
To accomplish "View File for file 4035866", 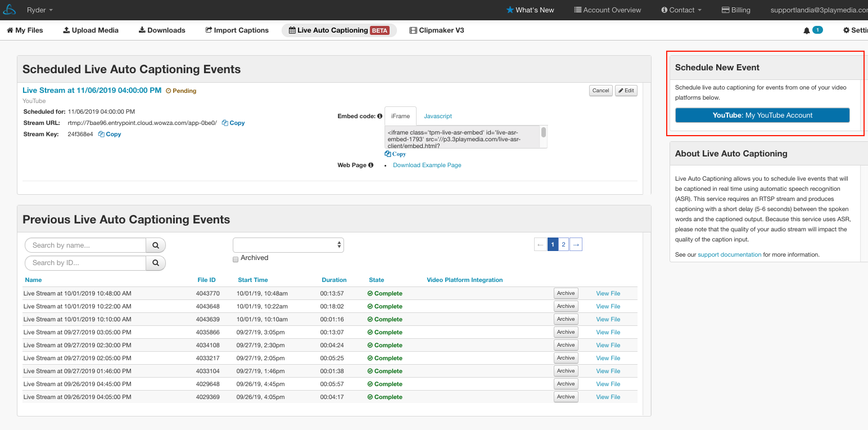I will click(608, 333).
